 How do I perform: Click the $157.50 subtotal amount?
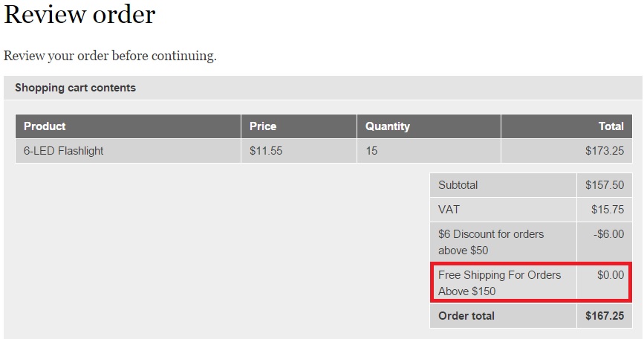(605, 185)
